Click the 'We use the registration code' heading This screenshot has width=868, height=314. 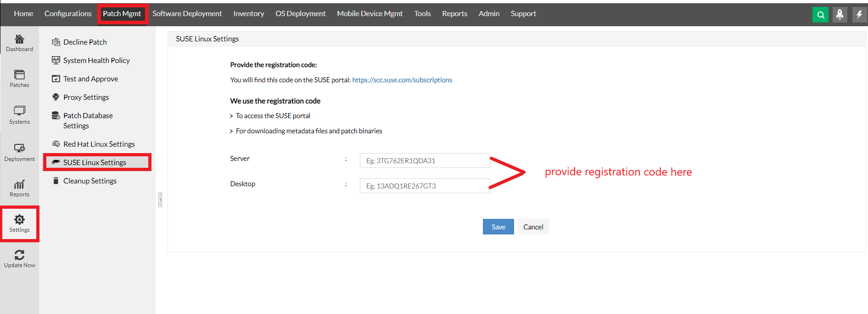(x=275, y=101)
